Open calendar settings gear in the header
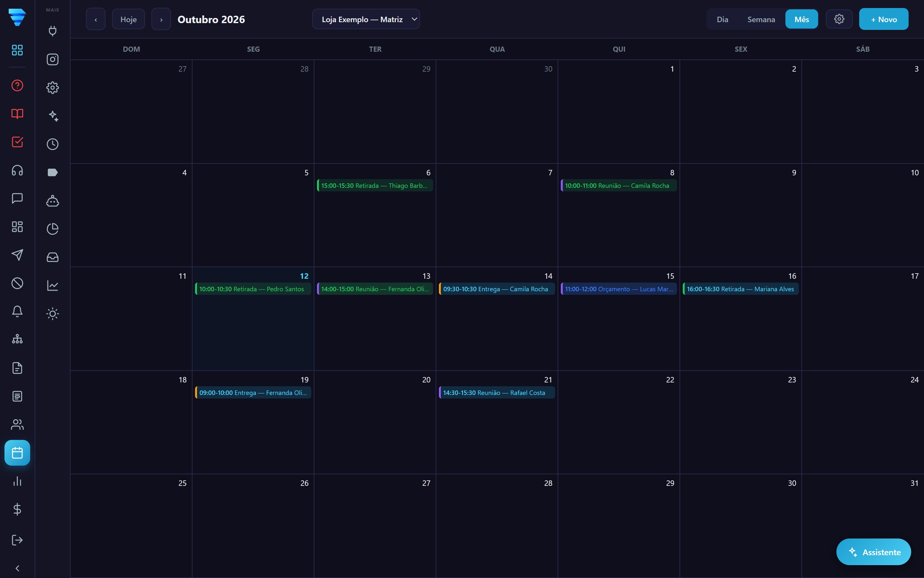 [x=839, y=19]
